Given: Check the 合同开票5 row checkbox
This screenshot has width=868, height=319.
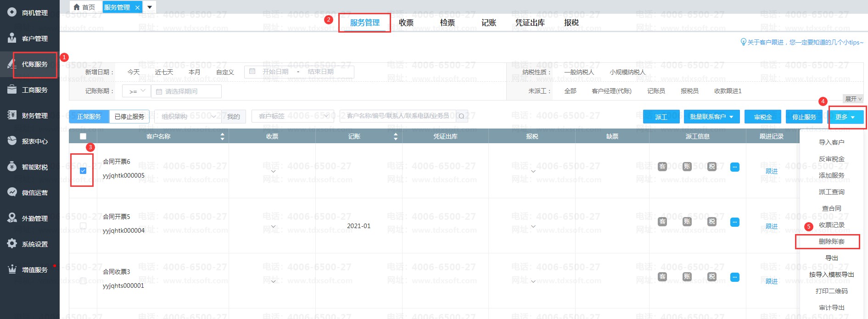Looking at the screenshot, I should click(83, 226).
